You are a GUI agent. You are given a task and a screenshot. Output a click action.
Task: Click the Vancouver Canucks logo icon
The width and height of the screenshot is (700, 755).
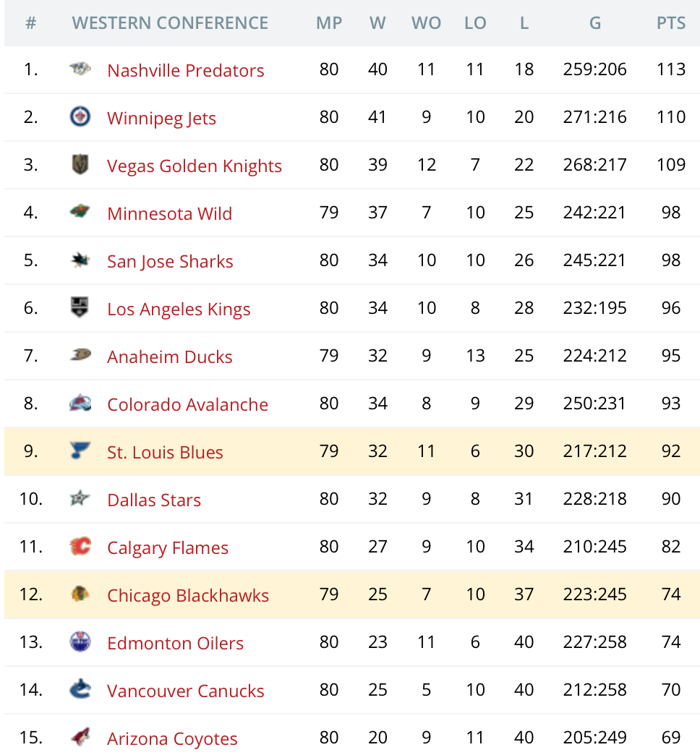[x=80, y=690]
